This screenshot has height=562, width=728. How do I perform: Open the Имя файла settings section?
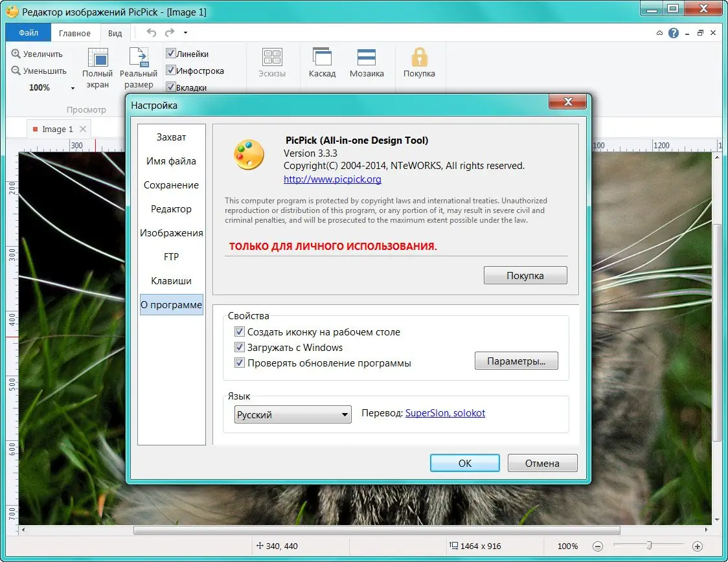172,161
